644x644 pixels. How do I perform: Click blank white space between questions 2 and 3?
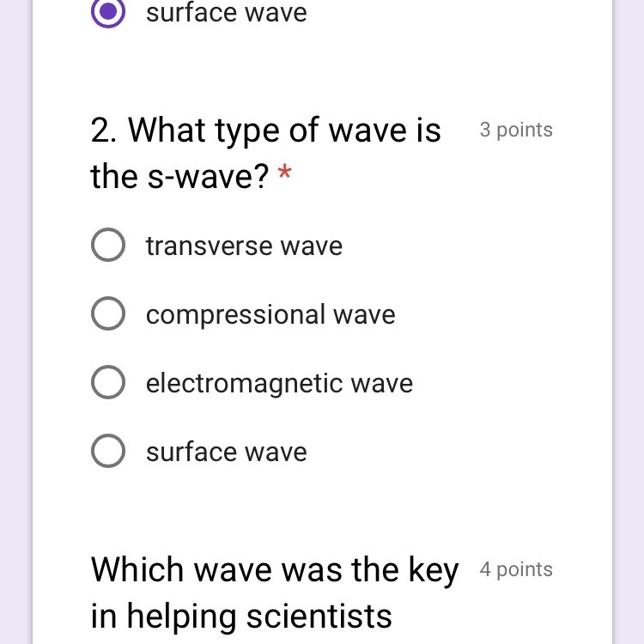[x=322, y=512]
